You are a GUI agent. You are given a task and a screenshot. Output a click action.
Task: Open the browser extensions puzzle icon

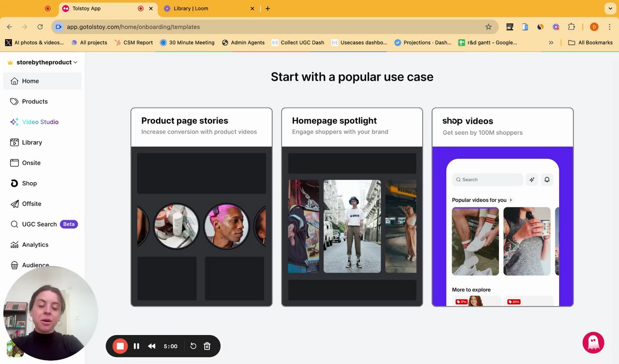tap(571, 27)
